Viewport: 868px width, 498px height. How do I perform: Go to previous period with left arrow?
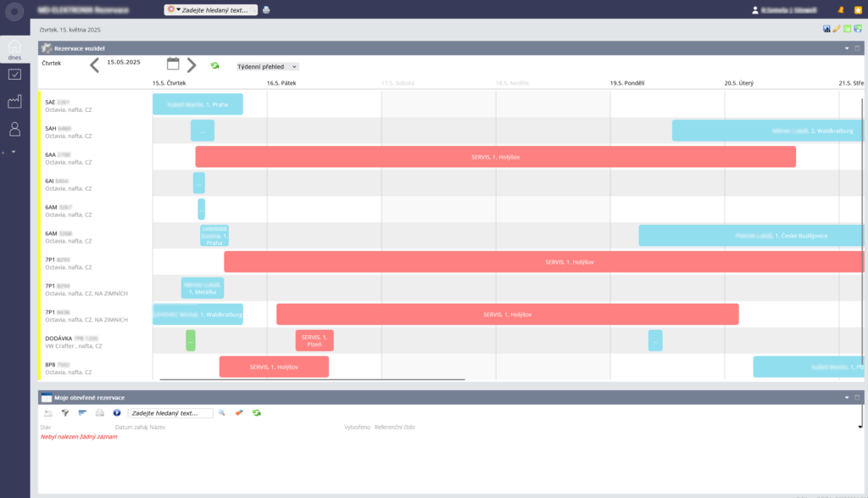point(95,65)
